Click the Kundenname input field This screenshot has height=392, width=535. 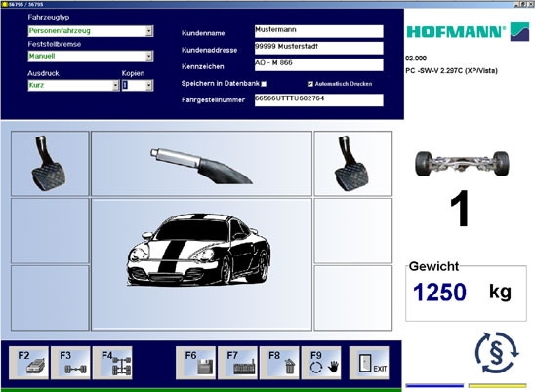point(318,31)
